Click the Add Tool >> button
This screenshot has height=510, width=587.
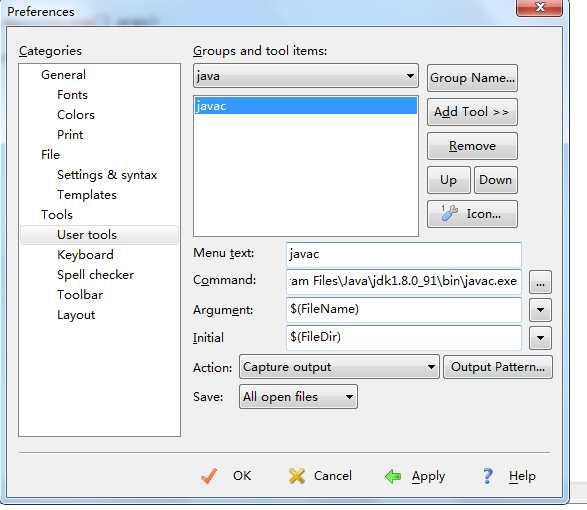click(x=472, y=112)
